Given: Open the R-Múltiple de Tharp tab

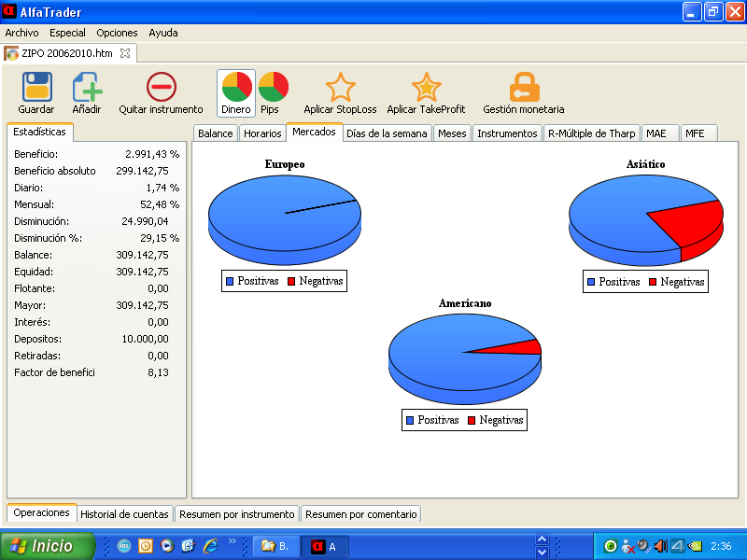Looking at the screenshot, I should (x=592, y=133).
